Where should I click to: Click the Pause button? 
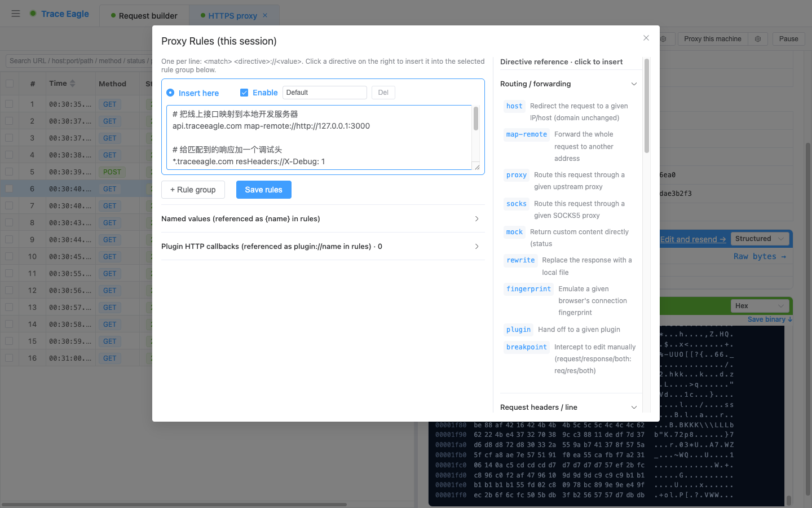(788, 39)
